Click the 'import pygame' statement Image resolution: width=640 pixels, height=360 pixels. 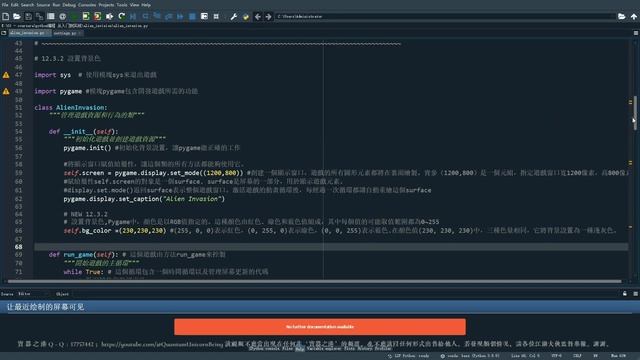coord(58,91)
